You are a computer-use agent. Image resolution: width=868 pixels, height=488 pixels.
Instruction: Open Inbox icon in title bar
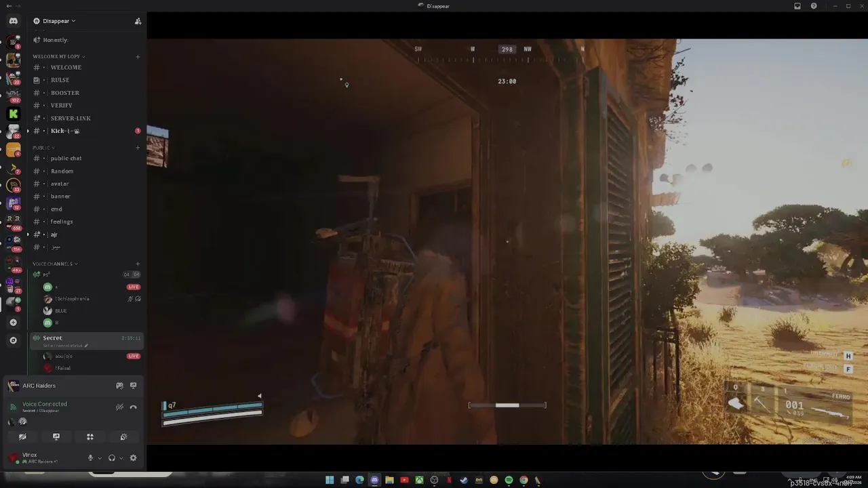pyautogui.click(x=797, y=6)
